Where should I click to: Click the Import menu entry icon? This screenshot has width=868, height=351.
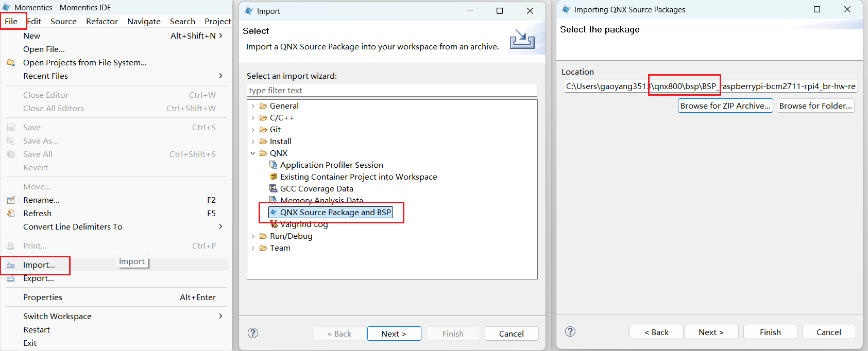tap(11, 265)
